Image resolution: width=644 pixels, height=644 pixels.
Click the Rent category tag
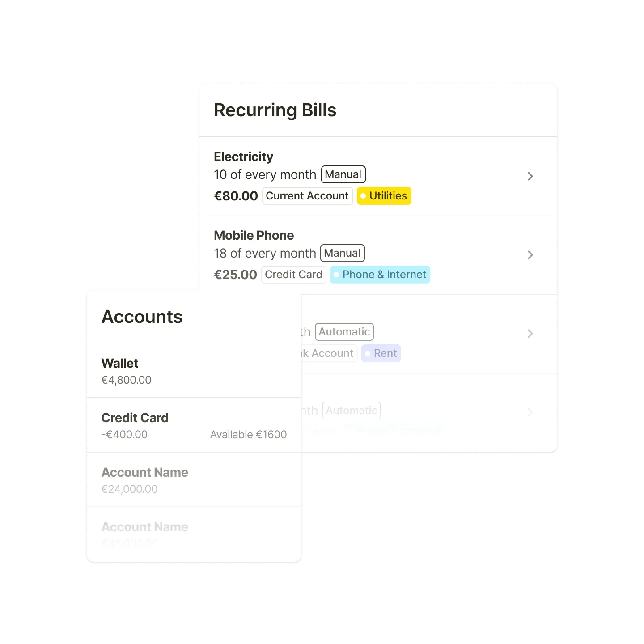(x=381, y=353)
